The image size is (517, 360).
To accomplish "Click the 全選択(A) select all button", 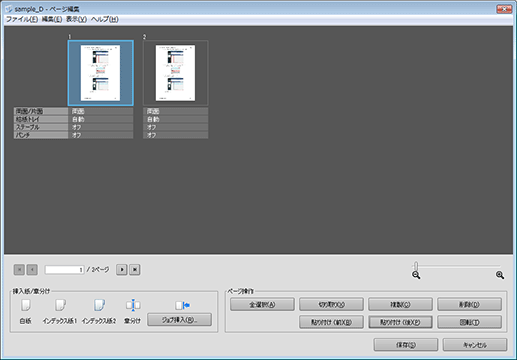I will (x=262, y=304).
